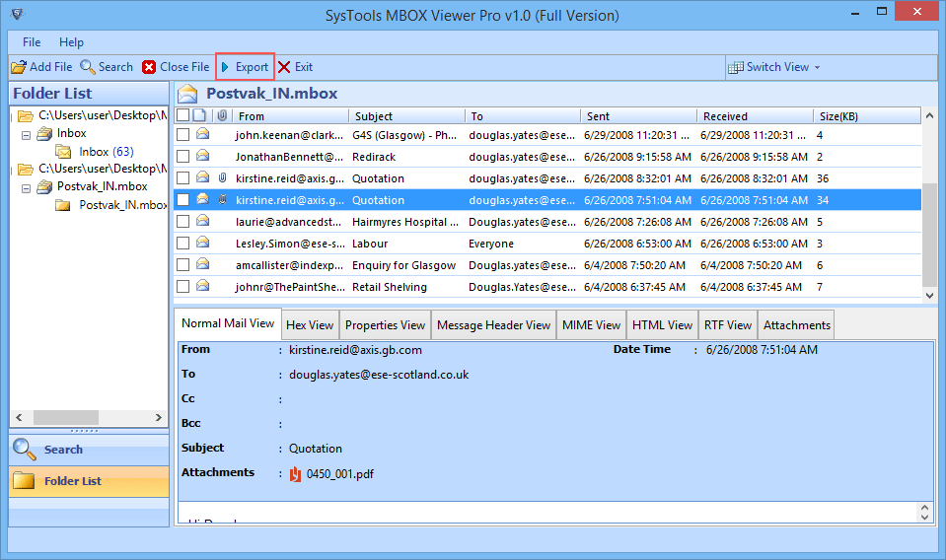Screen dimensions: 946x560
Task: Click envelope icon of Enquiry for Glasgow email
Action: [x=203, y=263]
